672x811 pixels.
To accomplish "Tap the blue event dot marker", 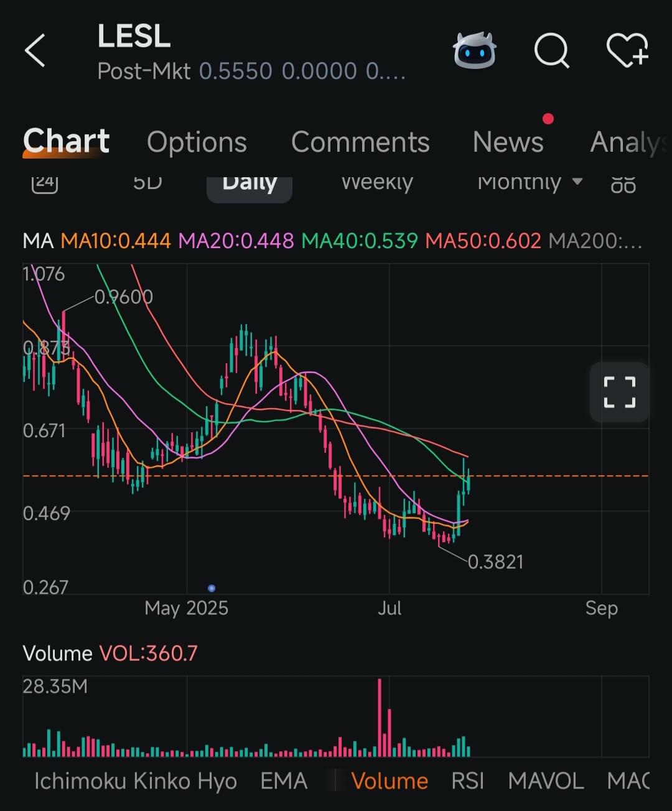I will point(212,588).
